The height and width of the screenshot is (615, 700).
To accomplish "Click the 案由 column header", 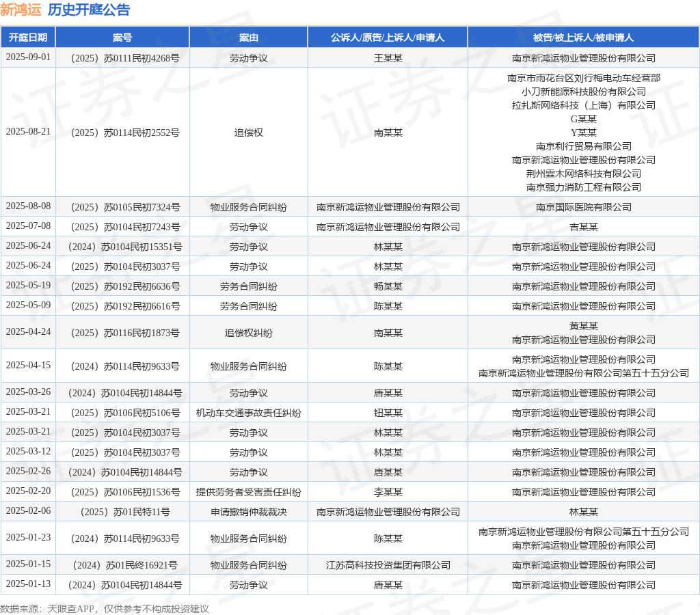I will 249,38.
